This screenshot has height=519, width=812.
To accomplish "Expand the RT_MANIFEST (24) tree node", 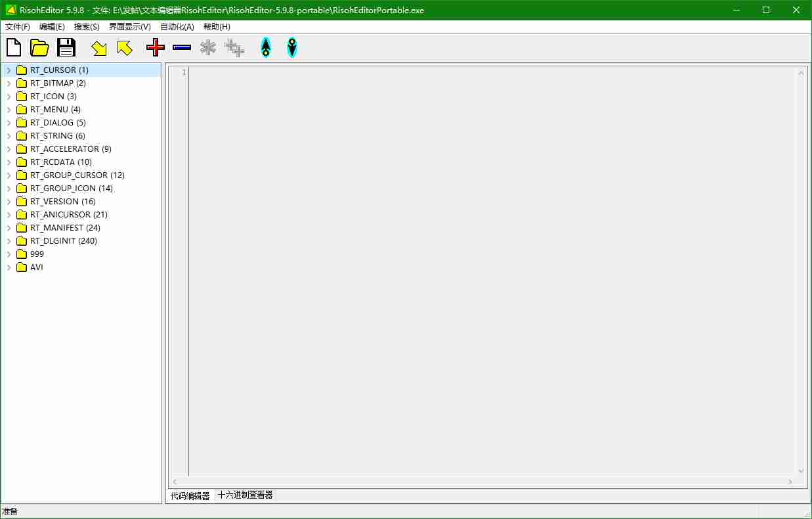I will 9,227.
